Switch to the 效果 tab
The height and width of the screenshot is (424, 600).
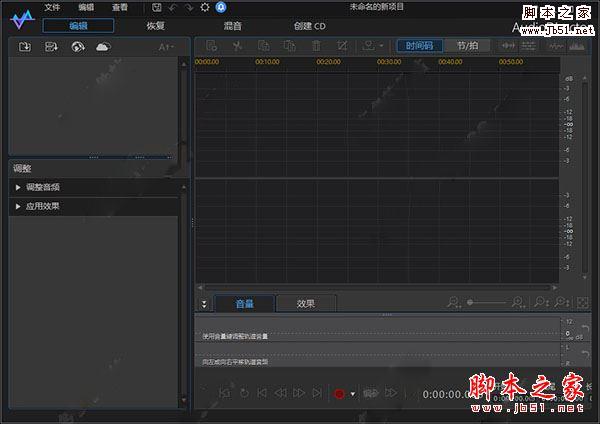click(306, 304)
